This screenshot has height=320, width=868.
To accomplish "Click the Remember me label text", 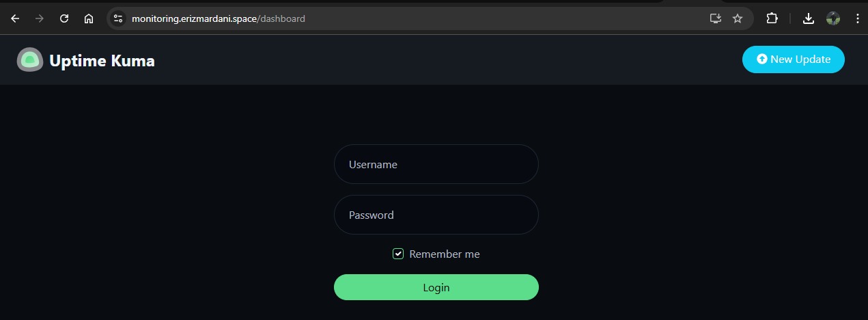I will point(445,254).
